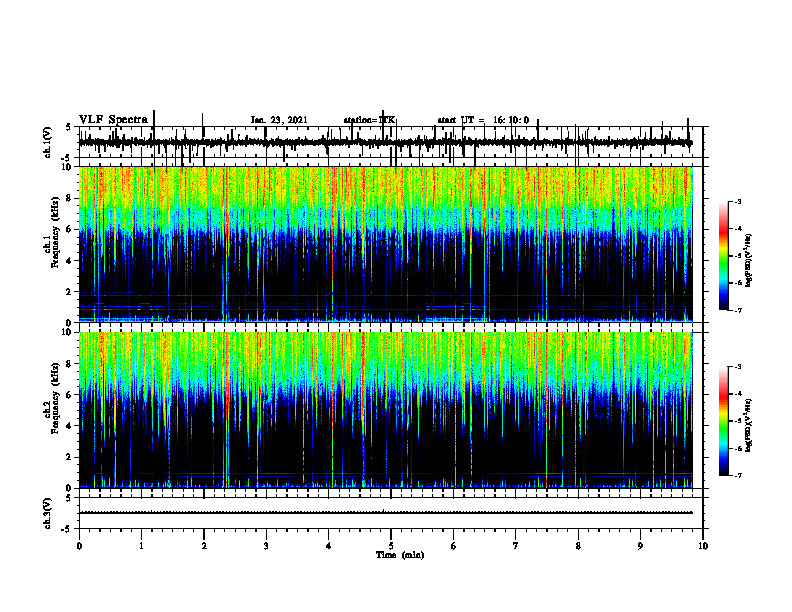Click the "6" kHz tick of ch.1 spectrogram
Screen dimensions: 792x612
[70, 229]
